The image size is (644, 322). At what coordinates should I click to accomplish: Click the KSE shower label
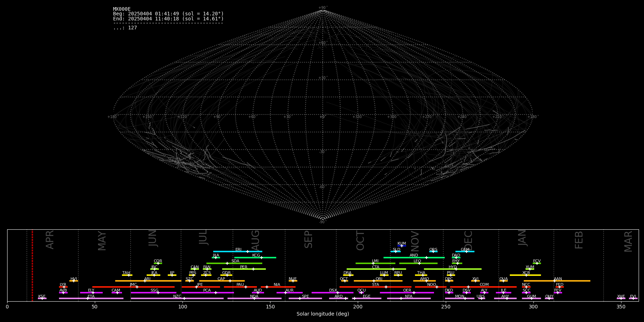click(x=42, y=297)
